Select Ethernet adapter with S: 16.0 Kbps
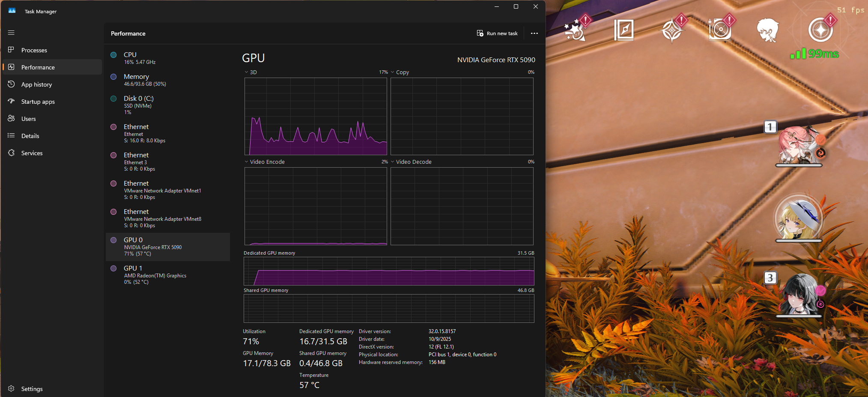868x397 pixels. click(x=168, y=133)
